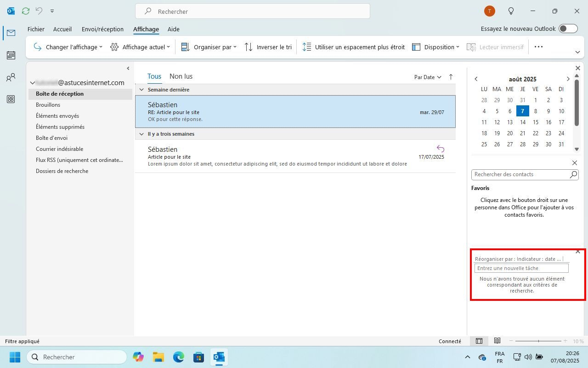Collapse the astucesinternet.com account tree
The height and width of the screenshot is (368, 588).
(x=33, y=83)
